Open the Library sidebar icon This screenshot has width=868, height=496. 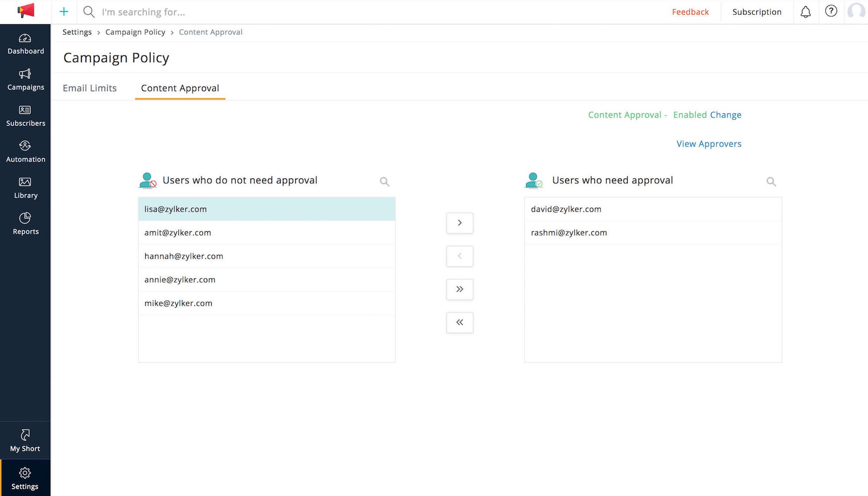point(25,182)
